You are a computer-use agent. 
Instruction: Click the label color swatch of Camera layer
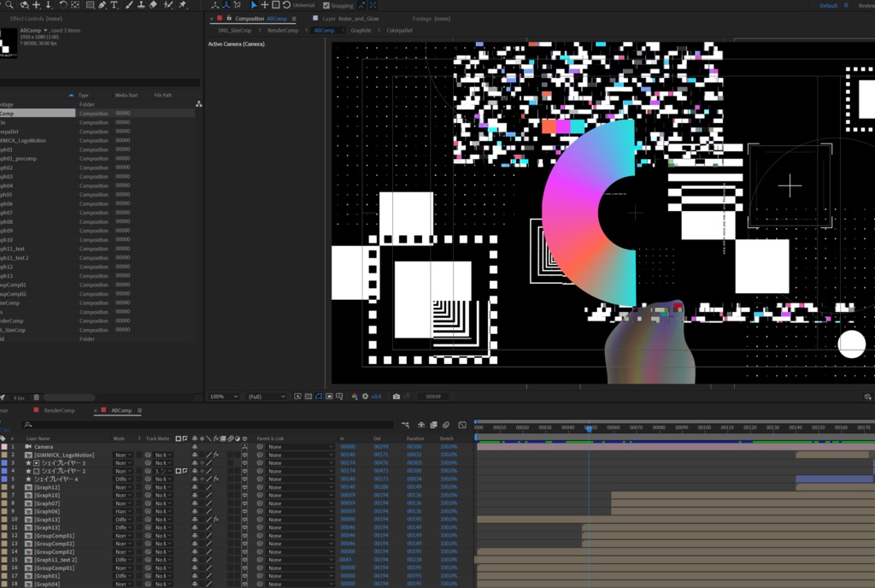(x=3, y=447)
